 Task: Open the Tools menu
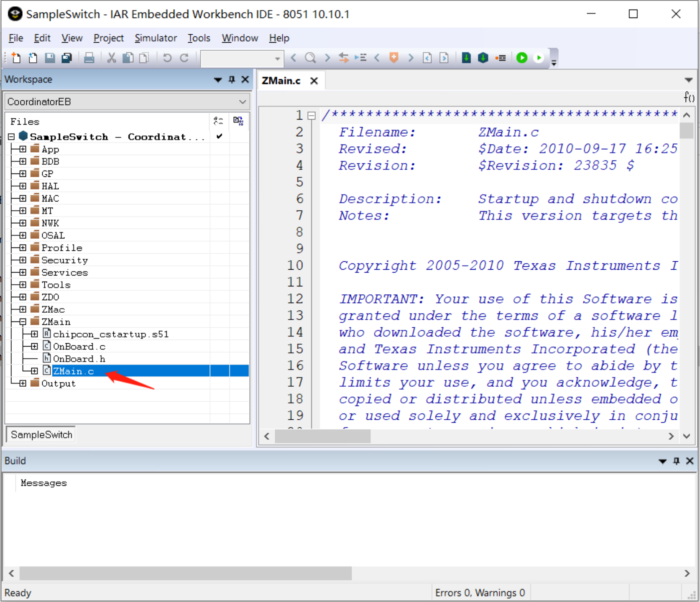tap(199, 38)
